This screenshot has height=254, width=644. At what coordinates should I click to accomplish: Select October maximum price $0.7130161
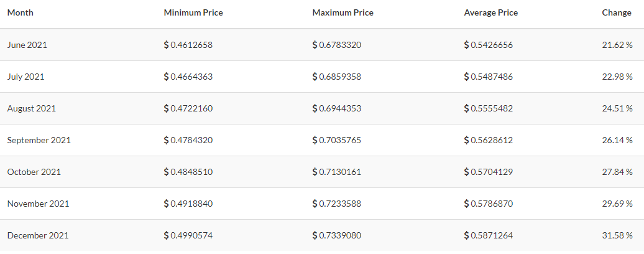337,172
